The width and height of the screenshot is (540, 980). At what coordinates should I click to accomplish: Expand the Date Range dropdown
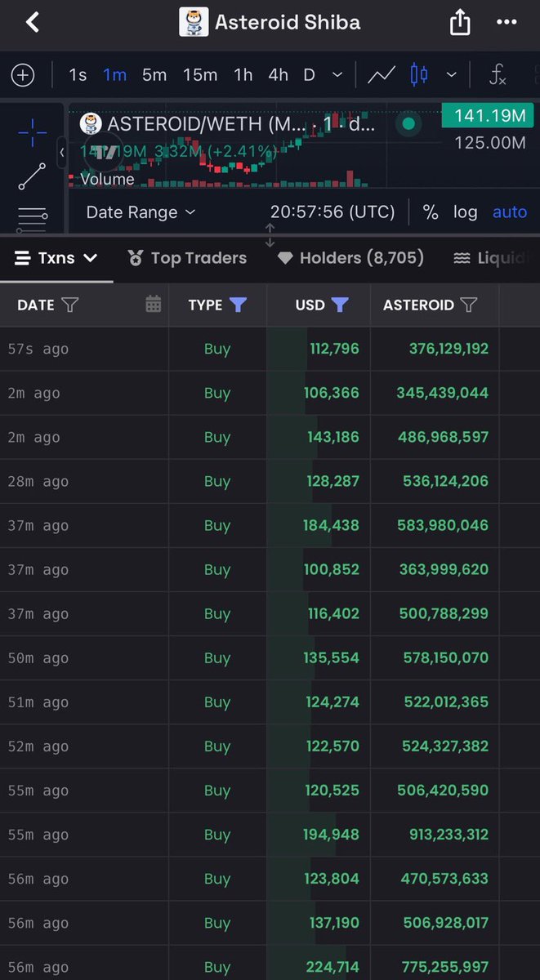point(141,212)
